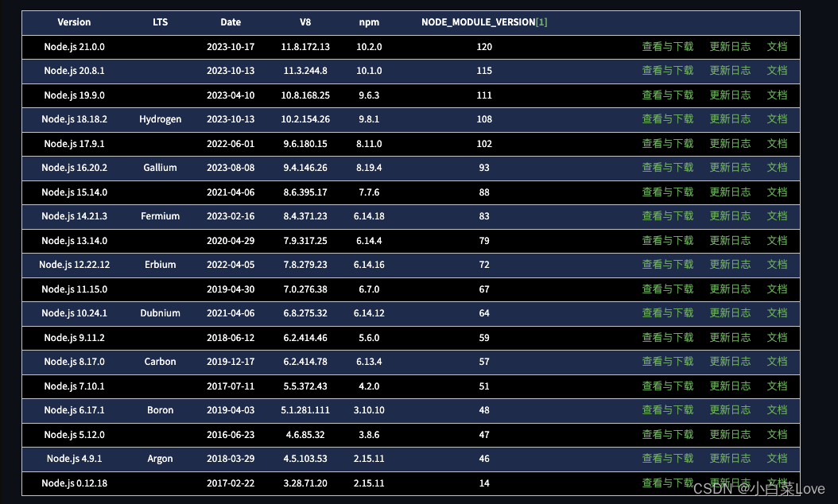
Task: Open 更新日志 for Node.js 12.22.12
Action: tap(730, 265)
